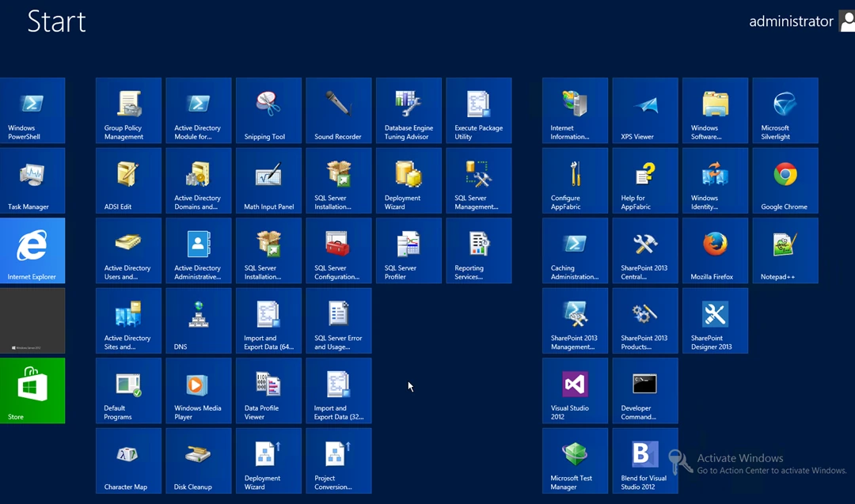Open Help for AppFabric tile
This screenshot has width=855, height=504.
(645, 180)
